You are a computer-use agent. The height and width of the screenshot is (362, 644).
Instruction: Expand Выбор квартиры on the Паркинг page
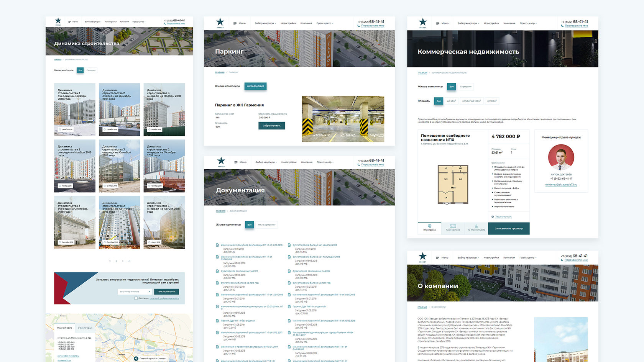click(x=266, y=23)
